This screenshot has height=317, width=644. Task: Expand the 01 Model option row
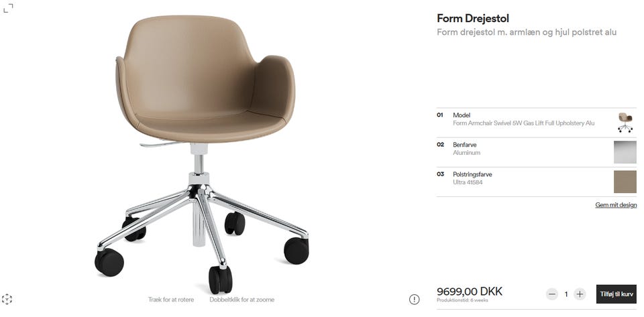coord(537,123)
